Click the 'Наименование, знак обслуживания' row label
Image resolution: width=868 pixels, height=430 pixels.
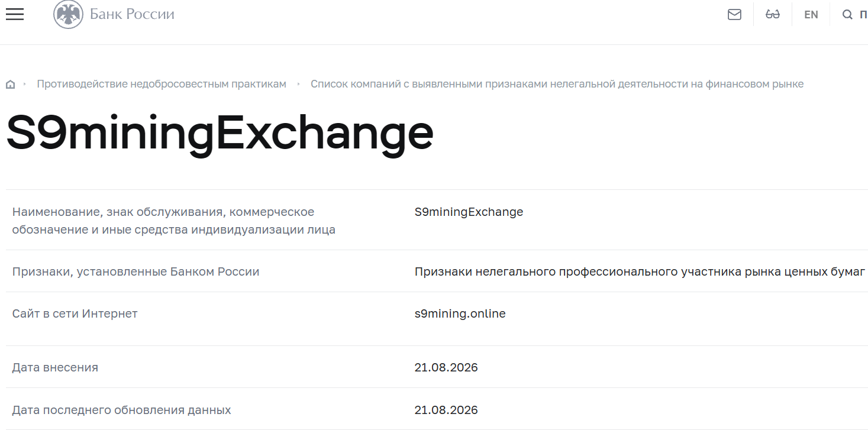tap(174, 221)
